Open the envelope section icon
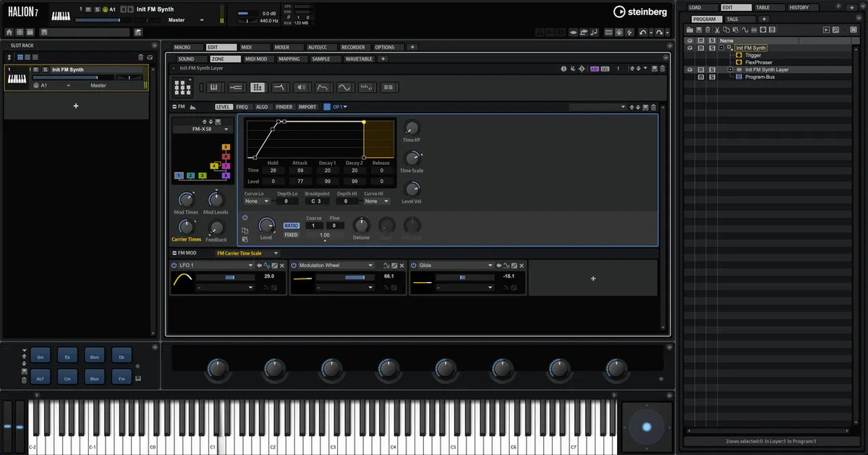868x455 pixels. click(323, 88)
